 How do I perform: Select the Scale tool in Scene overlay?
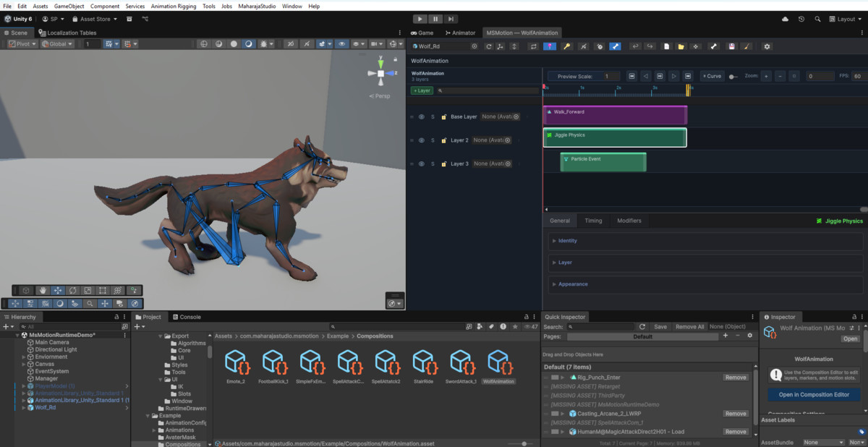point(88,290)
